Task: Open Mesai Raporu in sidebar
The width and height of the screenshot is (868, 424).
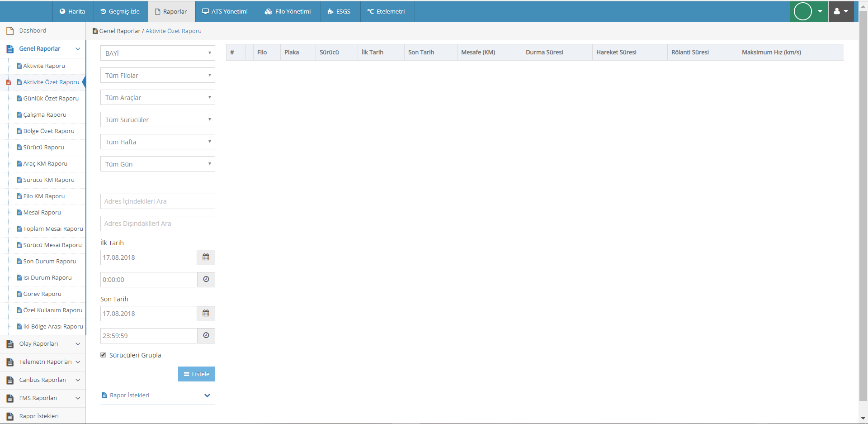Action: click(42, 213)
